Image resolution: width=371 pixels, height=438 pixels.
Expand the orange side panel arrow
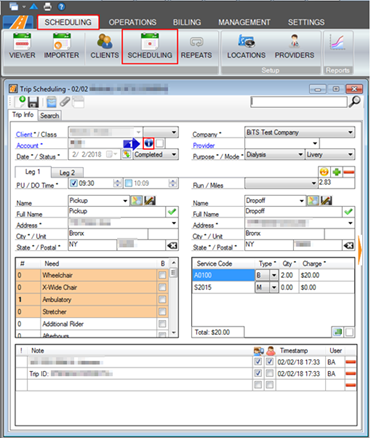pyautogui.click(x=360, y=250)
